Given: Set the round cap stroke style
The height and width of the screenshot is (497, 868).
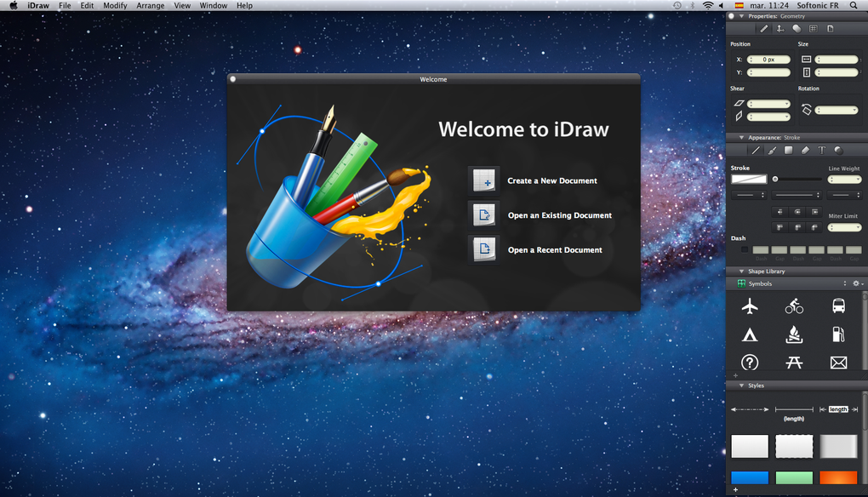Looking at the screenshot, I should [797, 211].
